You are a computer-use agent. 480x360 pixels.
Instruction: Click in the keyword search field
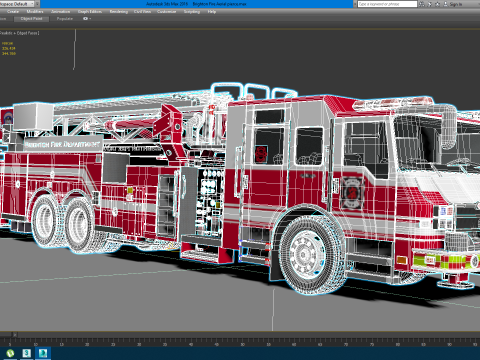pyautogui.click(x=387, y=4)
